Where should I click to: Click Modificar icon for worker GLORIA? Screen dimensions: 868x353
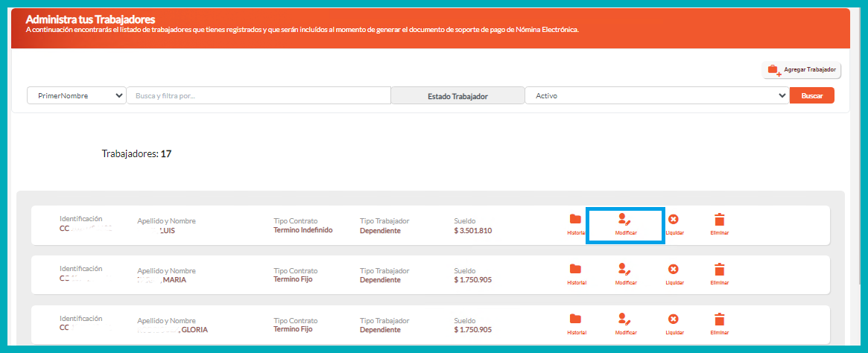pyautogui.click(x=624, y=319)
